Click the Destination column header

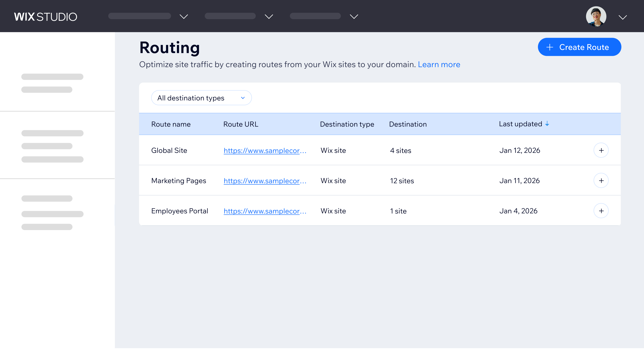(x=408, y=124)
